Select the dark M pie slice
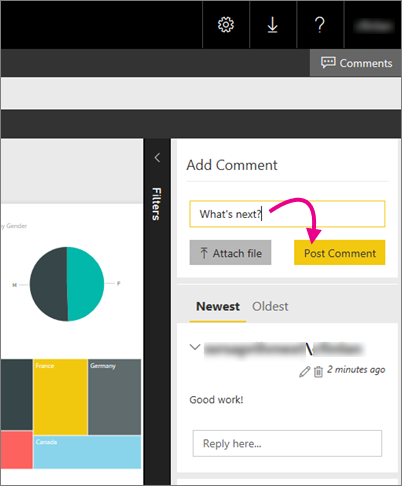 click(49, 284)
